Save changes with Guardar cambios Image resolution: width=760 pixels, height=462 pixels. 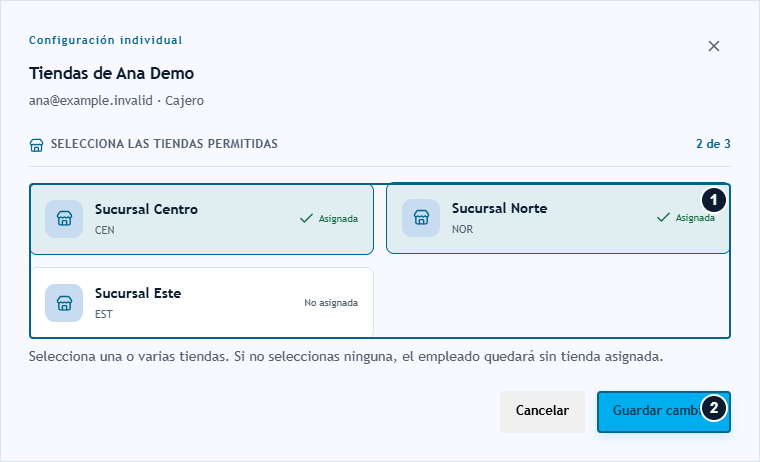pos(664,412)
